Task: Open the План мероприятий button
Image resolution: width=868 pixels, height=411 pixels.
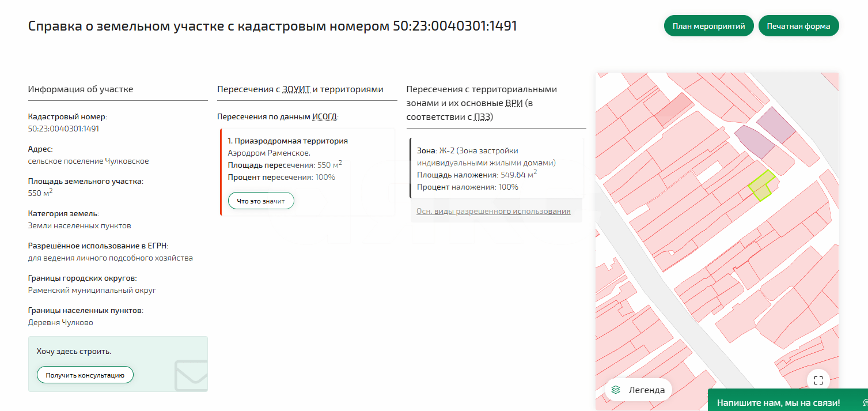Action: point(708,26)
